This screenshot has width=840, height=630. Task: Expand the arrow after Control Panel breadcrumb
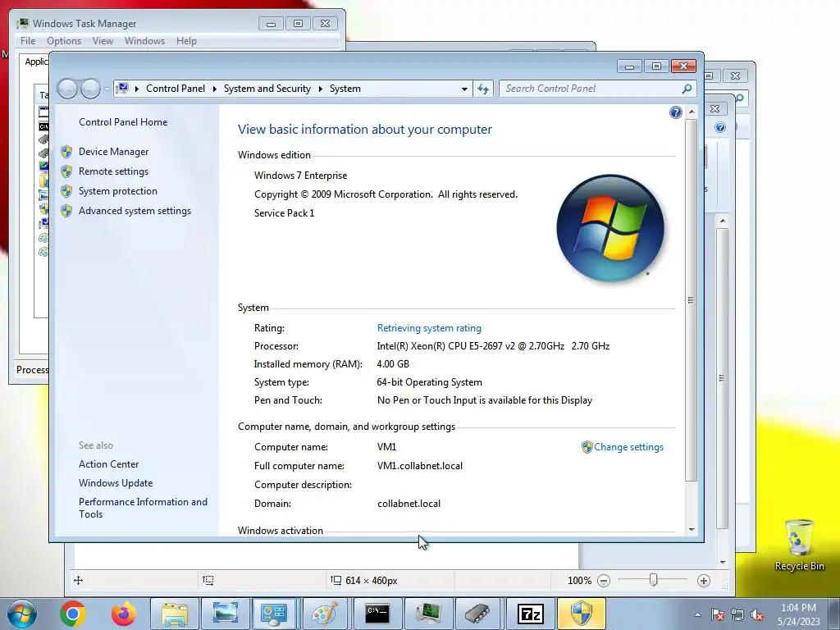pos(214,89)
